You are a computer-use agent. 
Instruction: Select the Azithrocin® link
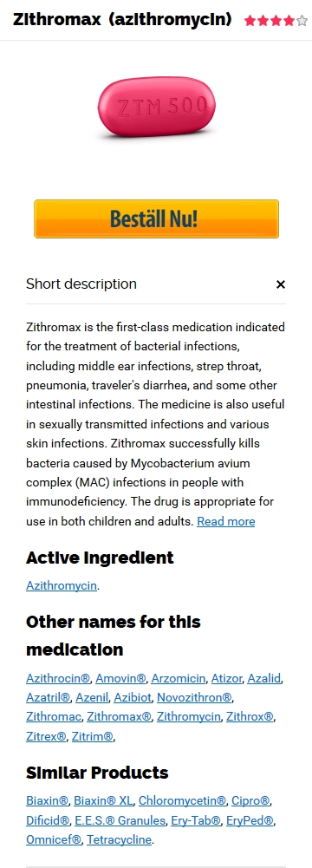60,678
